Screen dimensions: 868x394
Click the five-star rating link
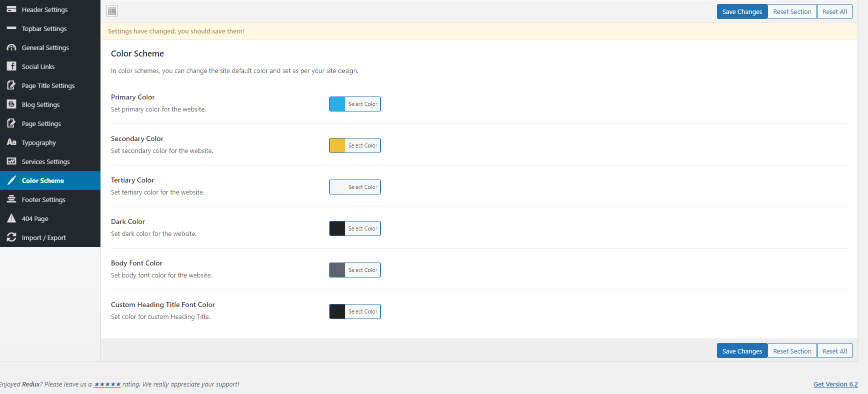click(x=107, y=384)
